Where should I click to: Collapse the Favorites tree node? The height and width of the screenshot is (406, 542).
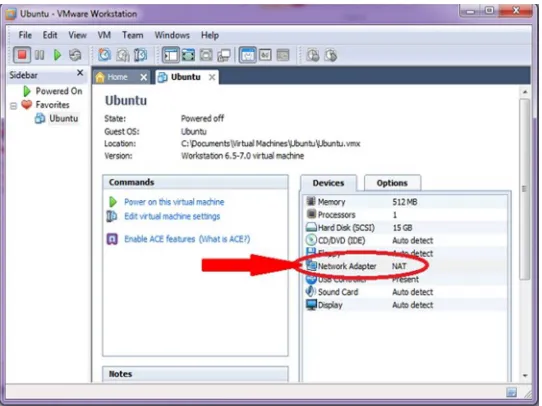13,106
